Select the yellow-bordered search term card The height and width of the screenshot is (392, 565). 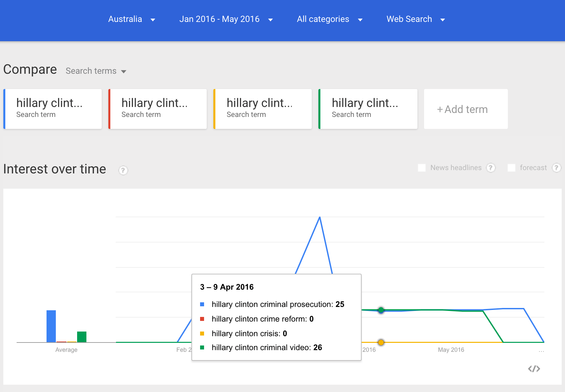pyautogui.click(x=263, y=109)
